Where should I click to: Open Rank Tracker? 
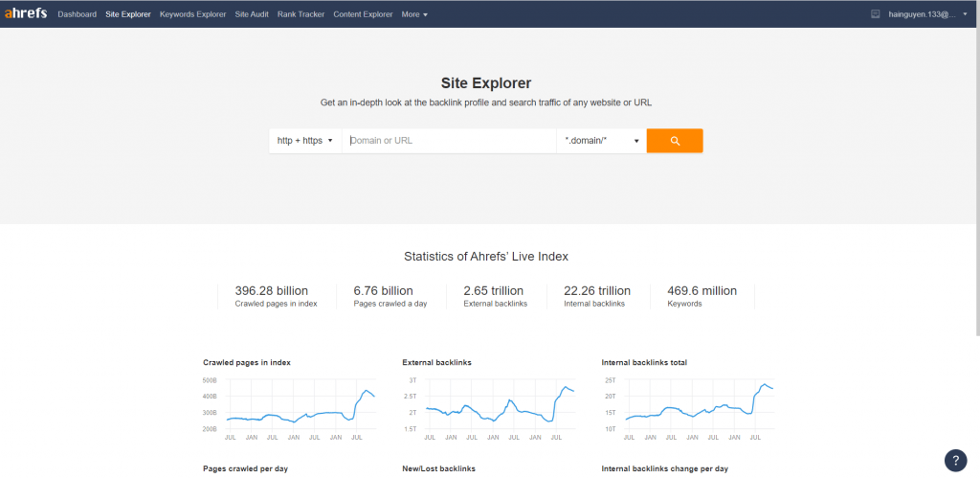click(x=301, y=14)
